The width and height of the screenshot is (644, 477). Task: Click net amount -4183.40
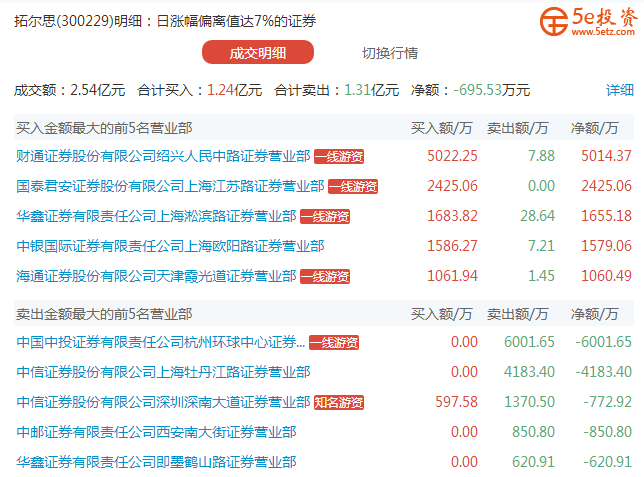[x=603, y=372]
